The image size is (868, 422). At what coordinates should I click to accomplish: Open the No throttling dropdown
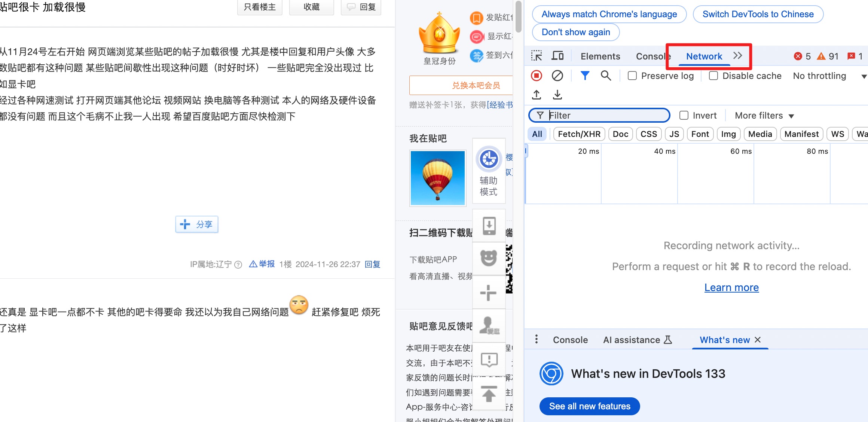(829, 76)
